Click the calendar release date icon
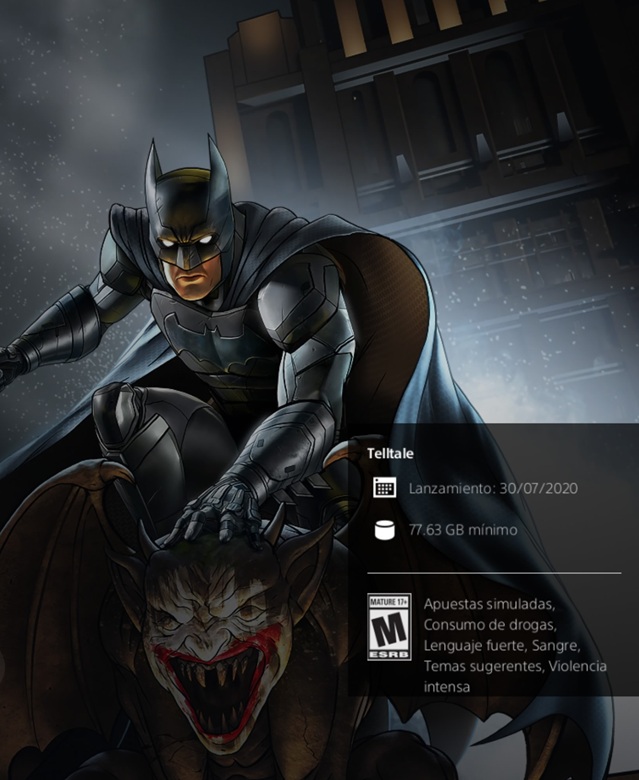The width and height of the screenshot is (639, 780). pos(384,488)
